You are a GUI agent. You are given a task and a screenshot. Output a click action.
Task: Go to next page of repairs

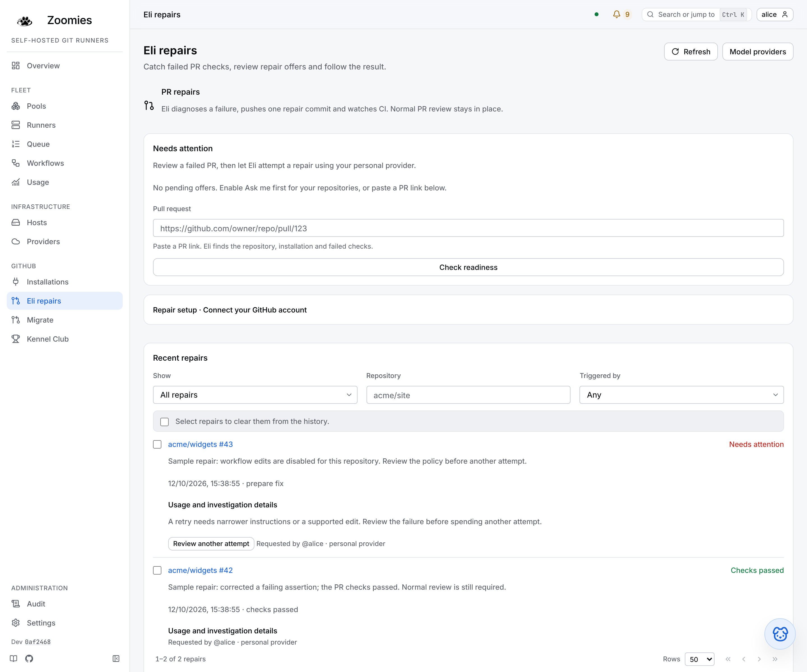pos(759,659)
